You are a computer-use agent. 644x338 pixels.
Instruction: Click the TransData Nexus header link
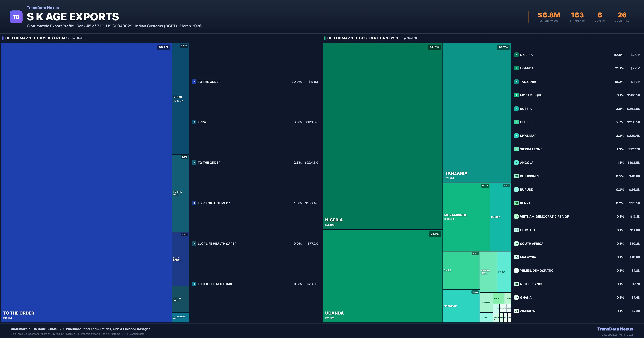(43, 8)
